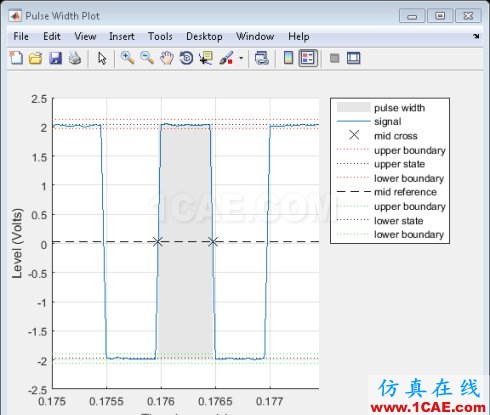Click the dock figure arrow in menu bar
The height and width of the screenshot is (415, 490).
click(476, 36)
